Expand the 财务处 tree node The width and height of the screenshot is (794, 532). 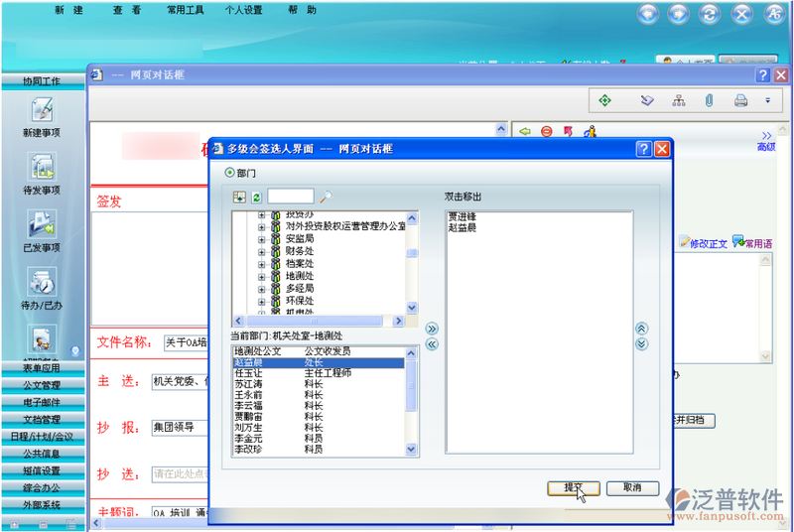(x=261, y=251)
